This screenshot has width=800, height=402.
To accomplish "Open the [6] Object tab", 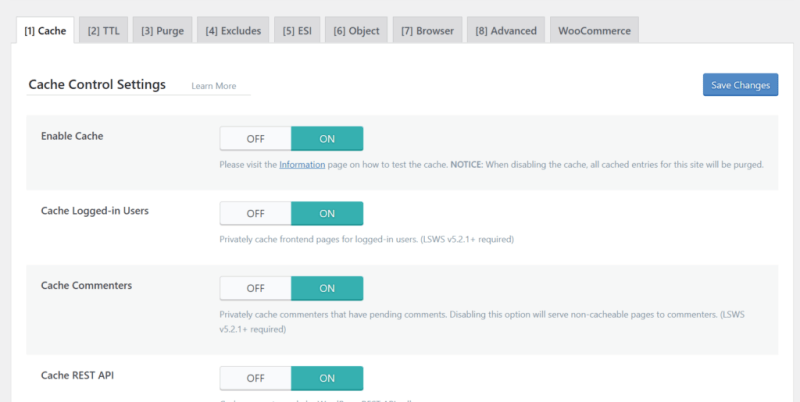I will coord(356,31).
